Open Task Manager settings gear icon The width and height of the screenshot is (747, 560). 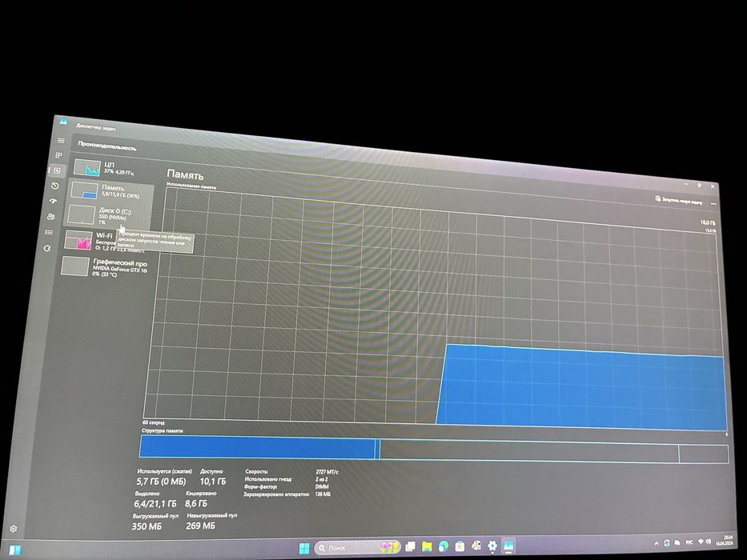coord(14,529)
